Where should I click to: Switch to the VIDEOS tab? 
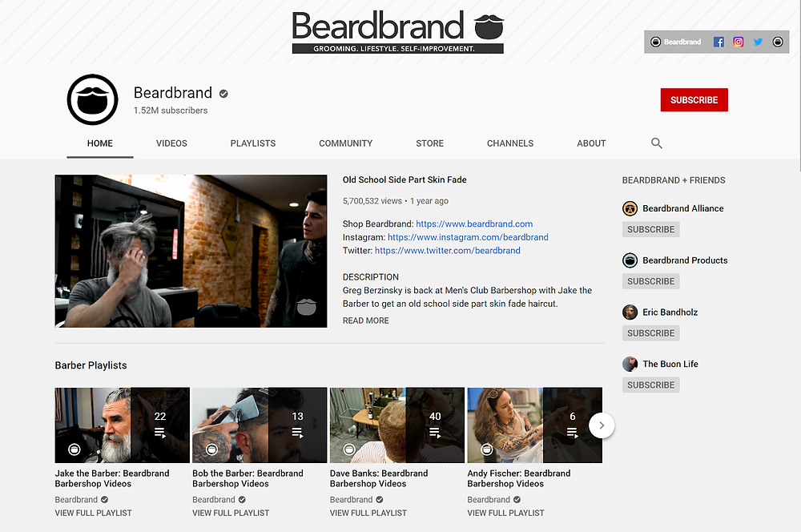click(171, 143)
